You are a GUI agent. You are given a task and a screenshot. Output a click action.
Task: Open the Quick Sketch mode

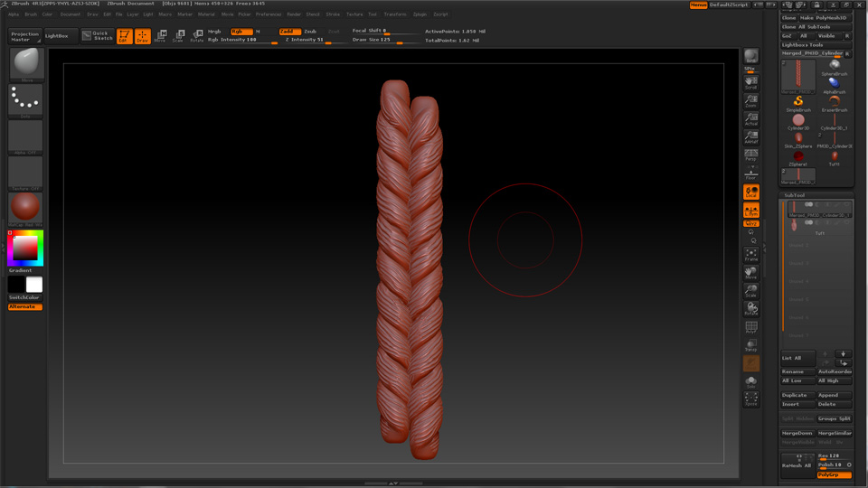[x=98, y=36]
